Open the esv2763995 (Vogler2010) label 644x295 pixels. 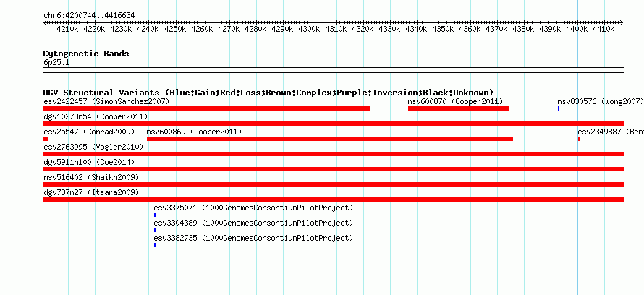[93, 147]
